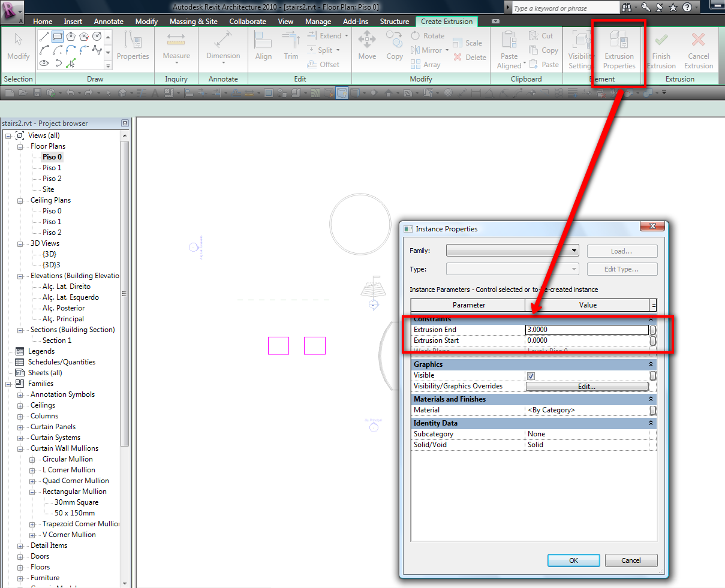This screenshot has height=588, width=725.
Task: Select the Line draw tool
Action: 44,37
